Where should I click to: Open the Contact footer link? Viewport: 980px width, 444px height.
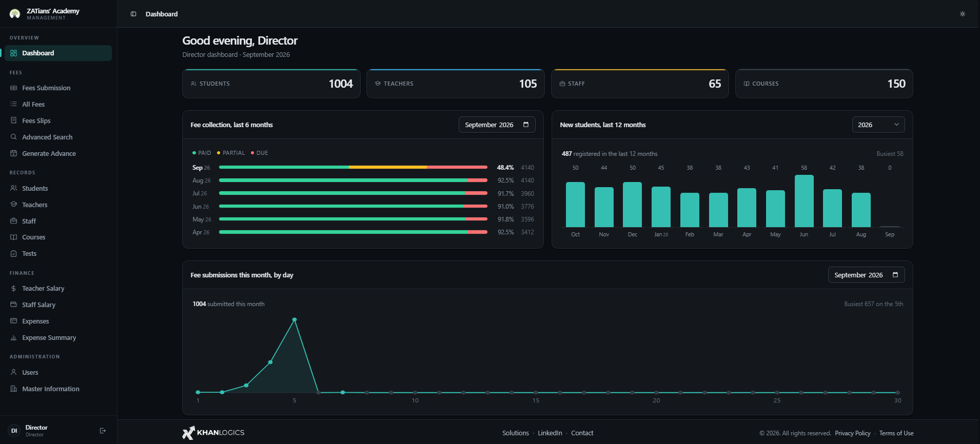[582, 433]
